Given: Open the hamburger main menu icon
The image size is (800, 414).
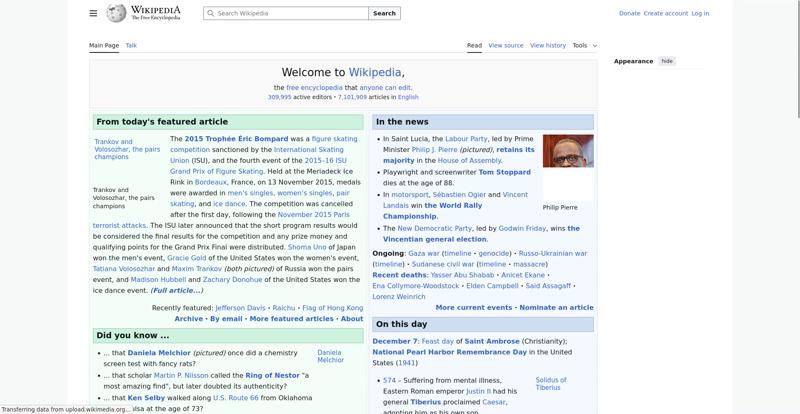Looking at the screenshot, I should coord(93,13).
